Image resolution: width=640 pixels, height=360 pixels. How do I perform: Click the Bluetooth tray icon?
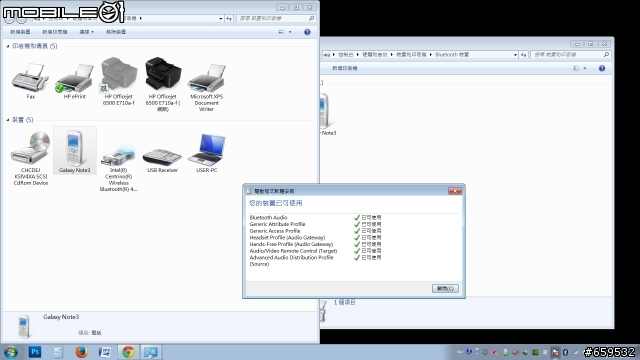565,352
